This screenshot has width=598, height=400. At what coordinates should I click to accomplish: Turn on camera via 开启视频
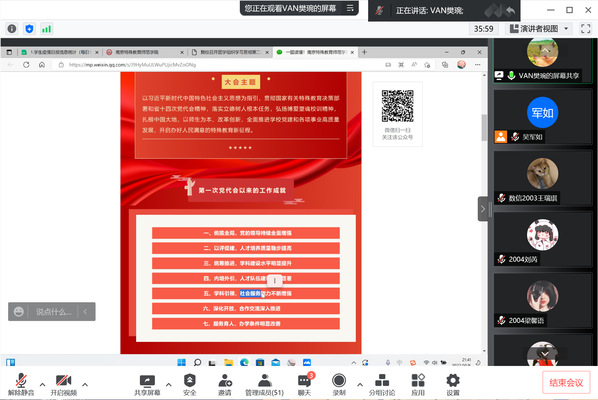[x=63, y=384]
